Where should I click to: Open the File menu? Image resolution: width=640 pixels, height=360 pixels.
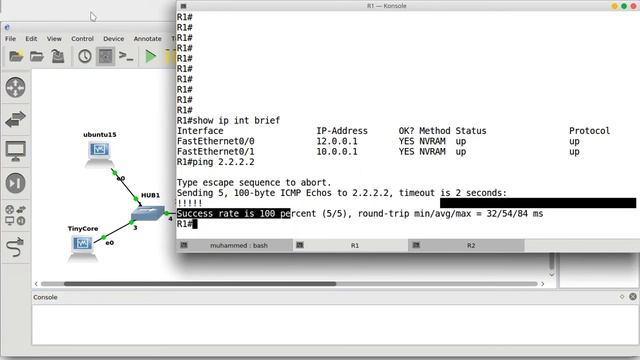(x=11, y=39)
